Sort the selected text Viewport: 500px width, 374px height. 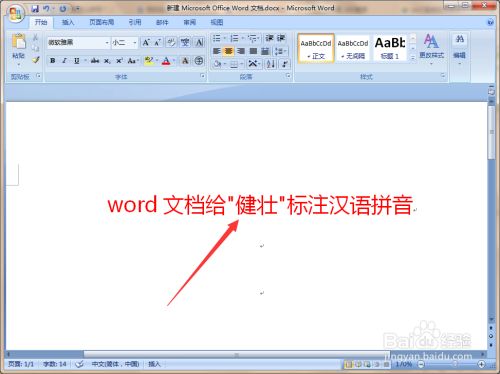[x=271, y=64]
